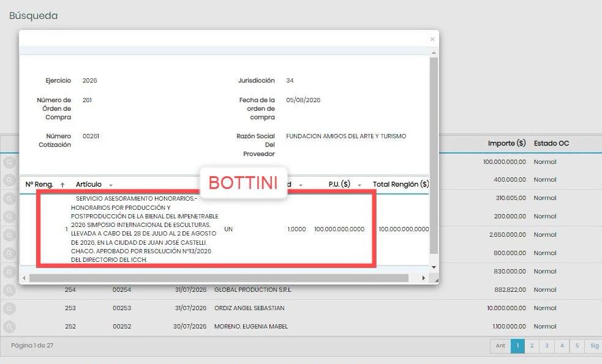
Task: Click importe 10.000.000,00 value
Action: pos(506,308)
